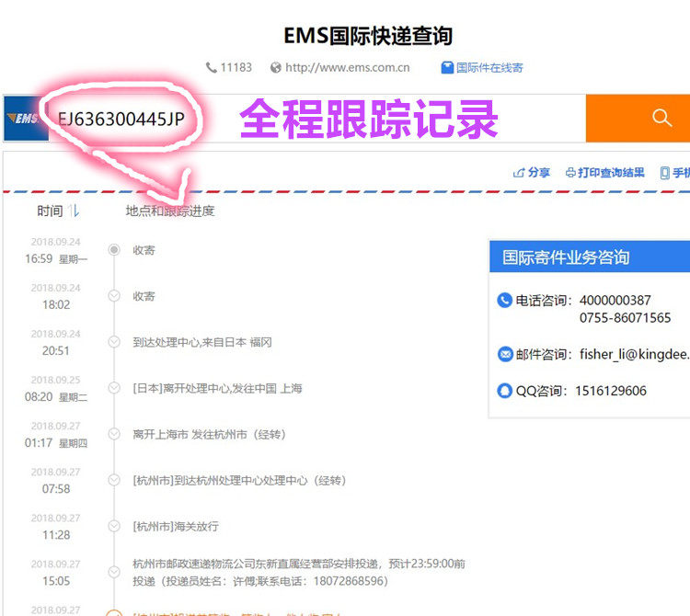Click the blue 邮件咨询 envelope icon
Viewport: 690px width, 616px height.
[505, 354]
